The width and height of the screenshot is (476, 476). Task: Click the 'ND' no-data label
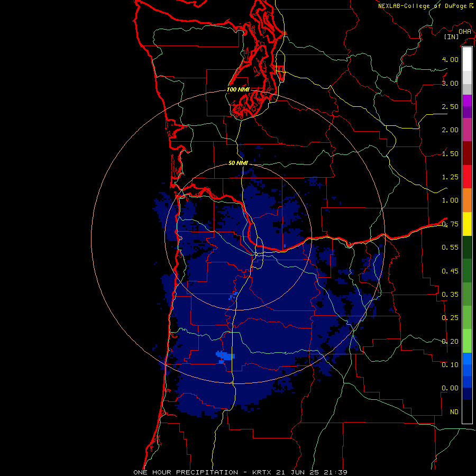point(454,412)
